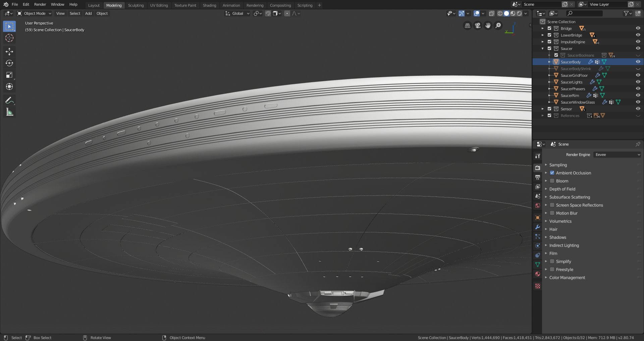The image size is (644, 341).
Task: Uncheck the ImpulseEngine collection checkbox
Action: 549,42
